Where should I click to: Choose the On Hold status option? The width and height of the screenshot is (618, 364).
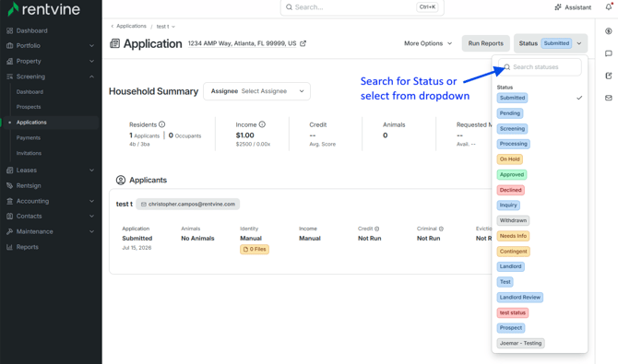pyautogui.click(x=509, y=159)
